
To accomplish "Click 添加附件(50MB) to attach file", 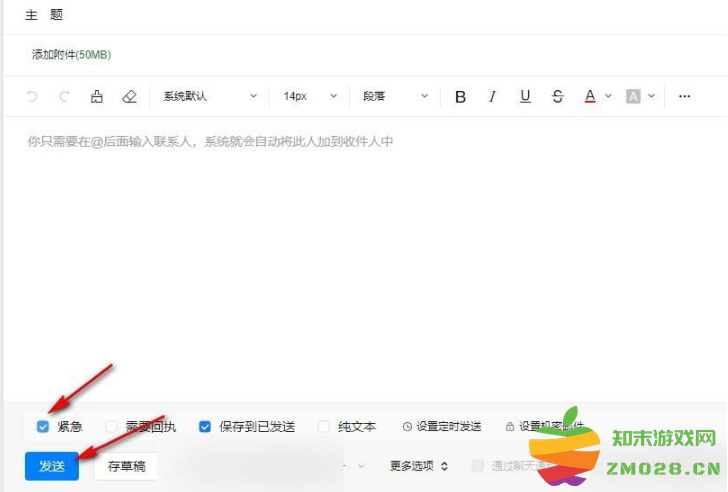I will (71, 55).
